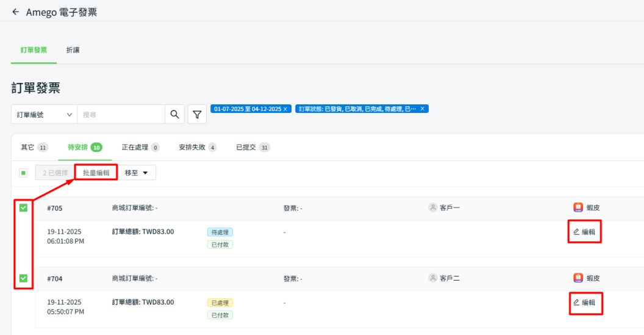This screenshot has width=644, height=335.
Task: Click the customer avatar icon for 客戶二
Action: pos(433,278)
